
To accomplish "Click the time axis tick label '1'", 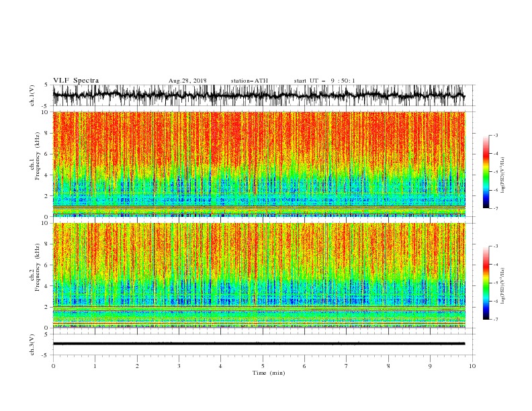I will 95,366.
